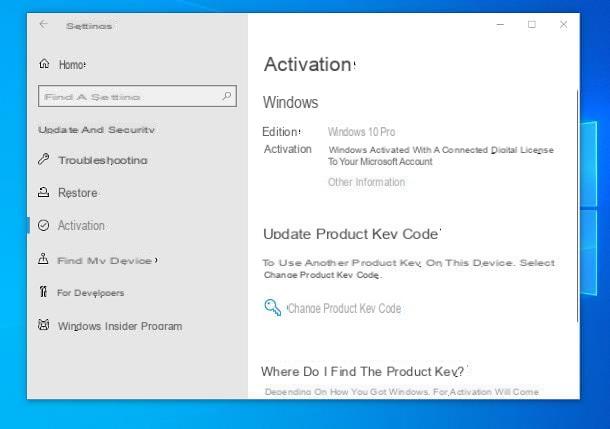610x429 pixels.
Task: Open the Home settings page
Action: pos(72,65)
